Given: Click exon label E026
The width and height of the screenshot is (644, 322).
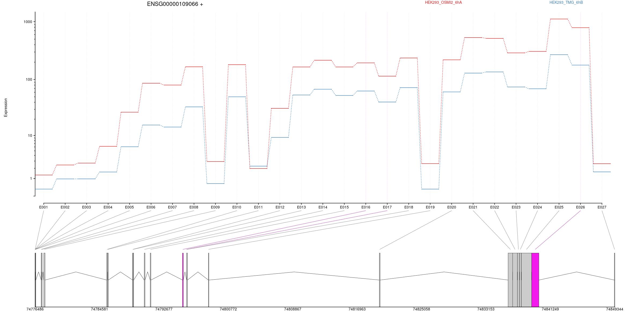Looking at the screenshot, I should click(x=580, y=207).
